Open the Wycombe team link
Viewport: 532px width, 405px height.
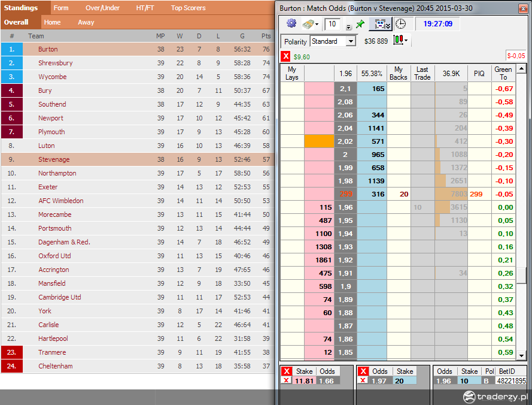tap(52, 77)
